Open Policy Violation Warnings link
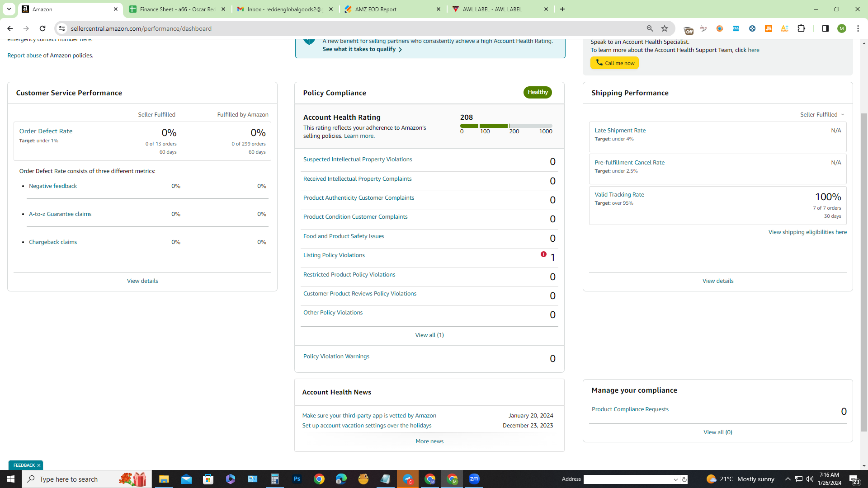868x488 pixels. (x=336, y=357)
